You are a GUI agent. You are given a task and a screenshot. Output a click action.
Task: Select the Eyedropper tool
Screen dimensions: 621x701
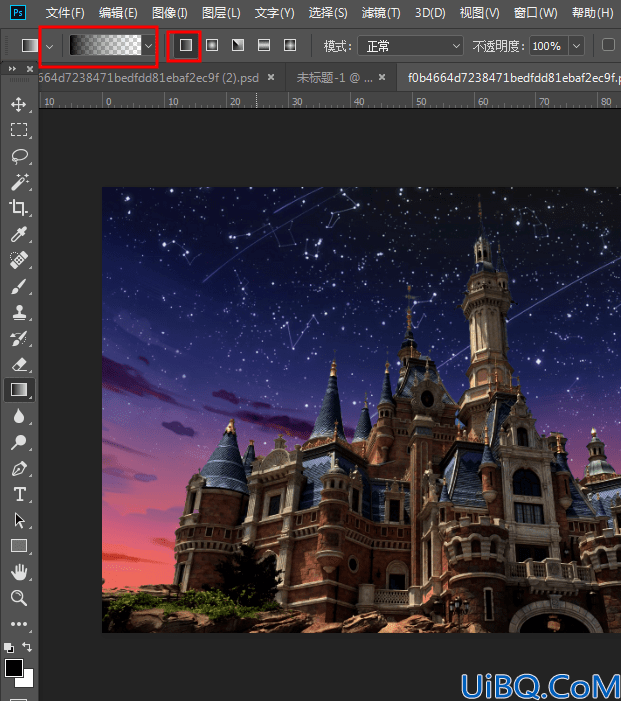click(18, 234)
